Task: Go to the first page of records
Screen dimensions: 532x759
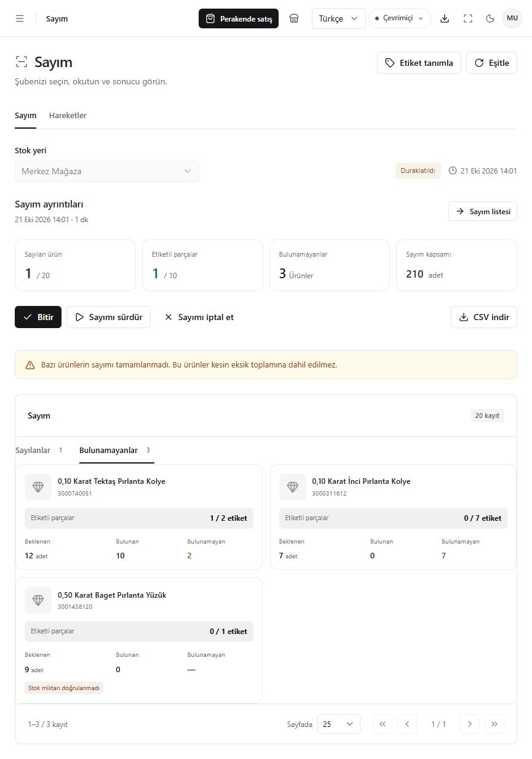Action: (x=382, y=724)
